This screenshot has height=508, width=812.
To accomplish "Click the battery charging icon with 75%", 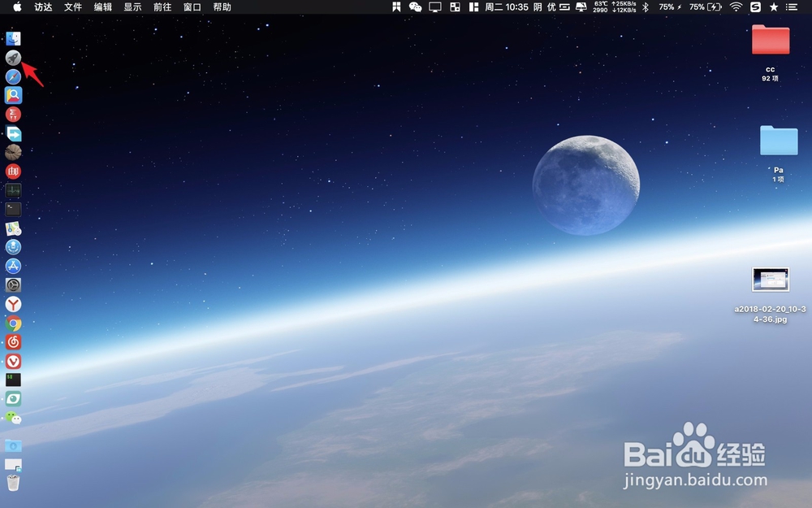I will point(706,7).
